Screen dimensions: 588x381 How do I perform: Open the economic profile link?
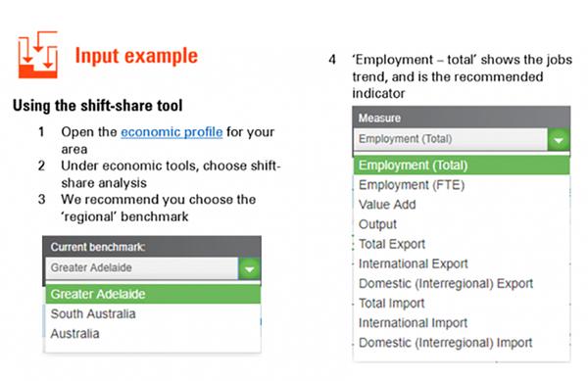[x=171, y=132]
